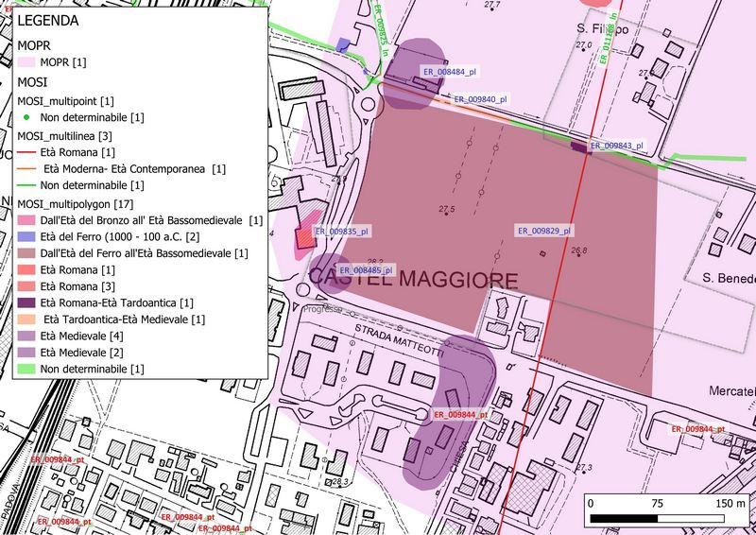The image size is (756, 535).
Task: Click the CASTEL MAGGIORE place name
Action: [x=414, y=281]
